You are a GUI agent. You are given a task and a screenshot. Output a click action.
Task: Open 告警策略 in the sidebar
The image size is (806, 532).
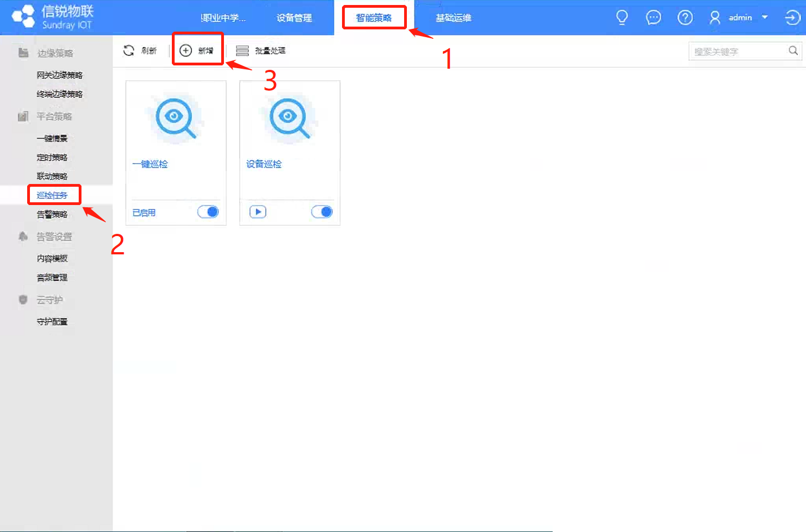[x=52, y=214]
